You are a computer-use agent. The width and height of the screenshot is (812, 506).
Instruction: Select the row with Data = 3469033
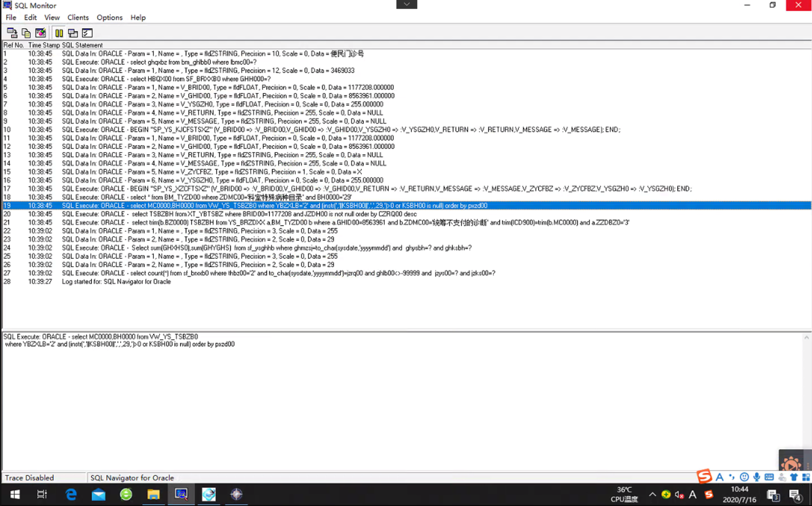(x=407, y=71)
